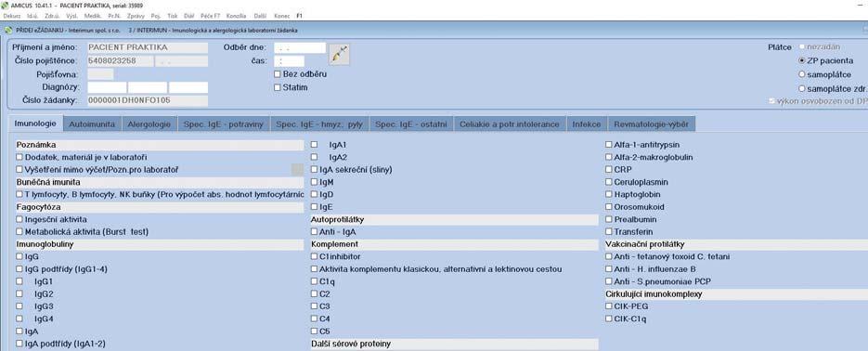The height and width of the screenshot is (351, 868).
Task: Open the Konzilia menu
Action: (235, 16)
